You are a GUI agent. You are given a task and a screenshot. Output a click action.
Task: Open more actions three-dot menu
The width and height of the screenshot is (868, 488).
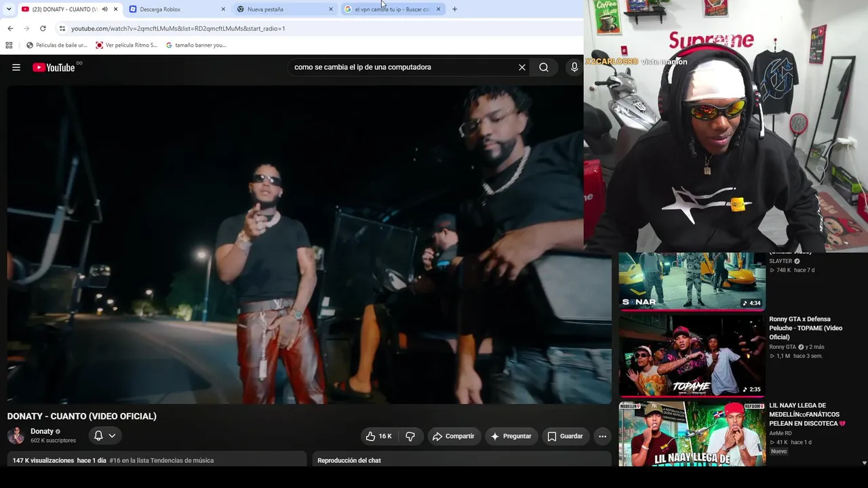[x=602, y=436]
